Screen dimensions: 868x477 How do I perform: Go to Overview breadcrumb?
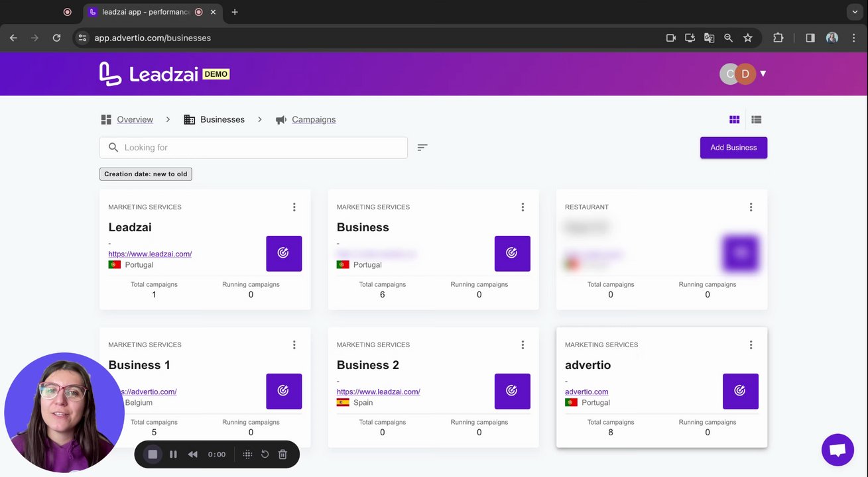(135, 120)
